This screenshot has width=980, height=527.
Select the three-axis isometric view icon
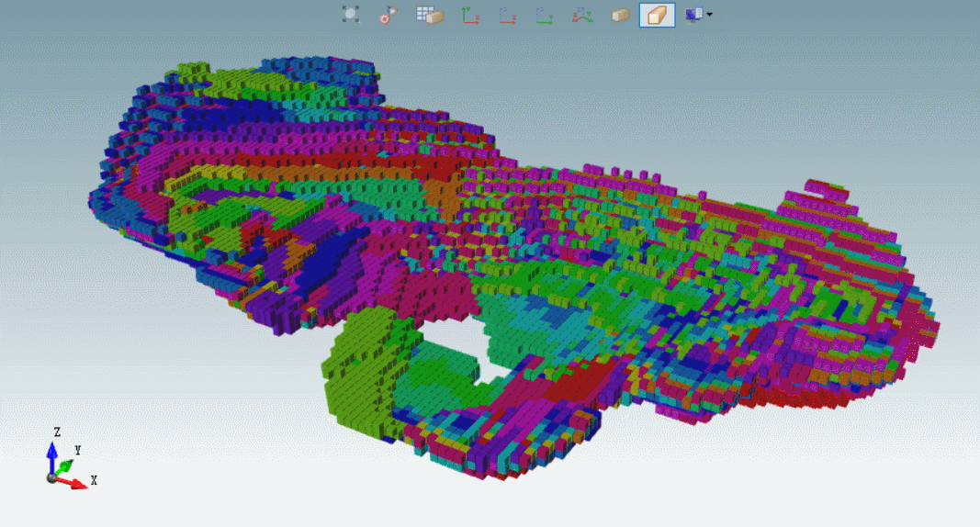tap(581, 15)
